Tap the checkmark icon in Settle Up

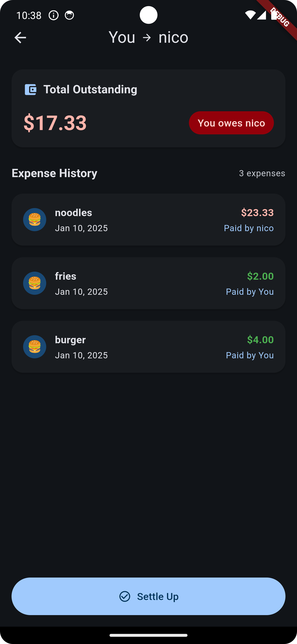125,596
